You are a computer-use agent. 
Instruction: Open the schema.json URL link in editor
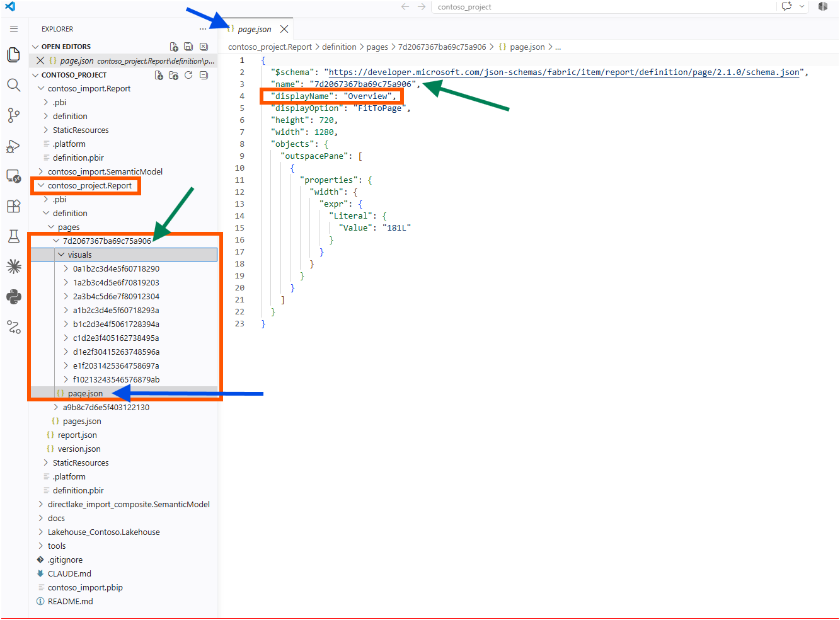564,72
